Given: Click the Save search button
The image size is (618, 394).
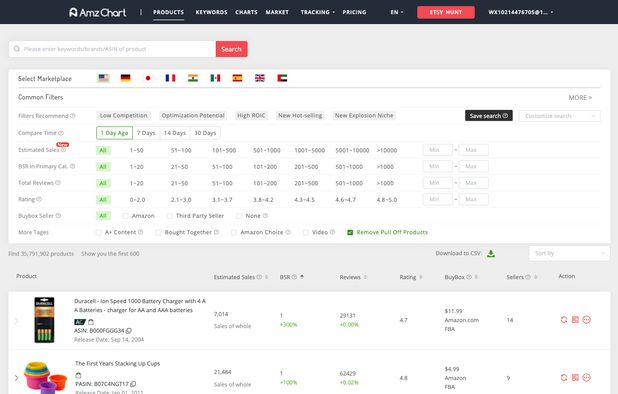Looking at the screenshot, I should click(489, 116).
